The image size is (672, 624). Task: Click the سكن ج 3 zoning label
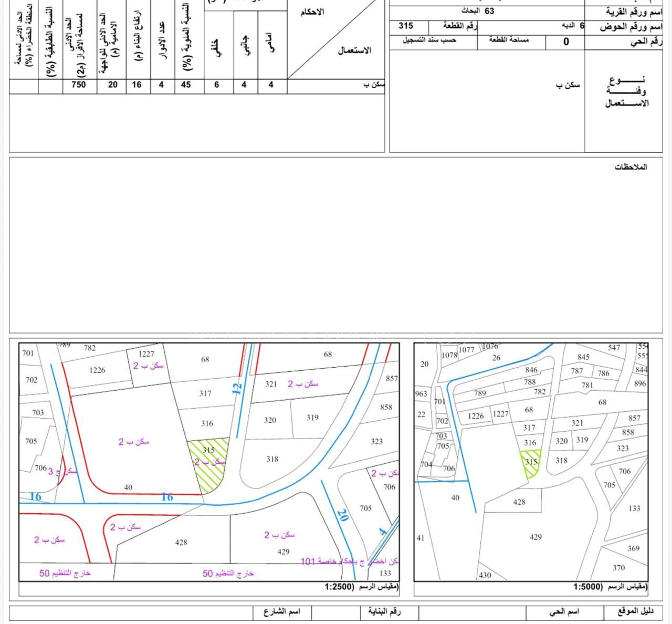pyautogui.click(x=62, y=472)
